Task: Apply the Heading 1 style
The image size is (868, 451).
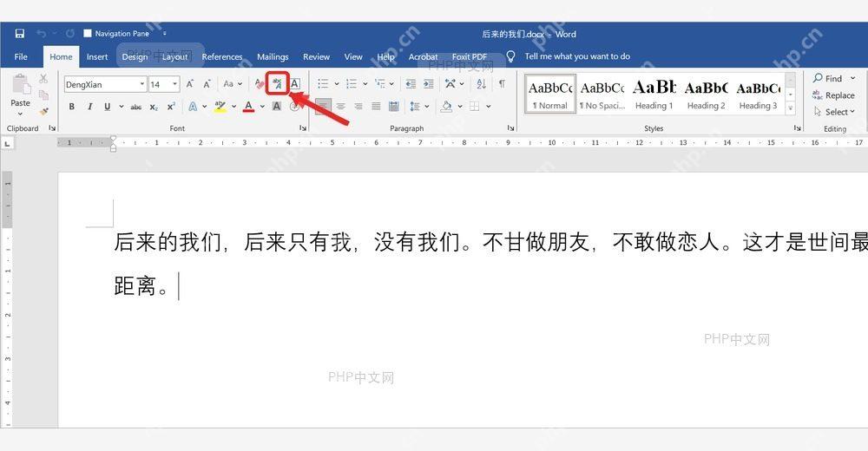Action: coord(654,95)
